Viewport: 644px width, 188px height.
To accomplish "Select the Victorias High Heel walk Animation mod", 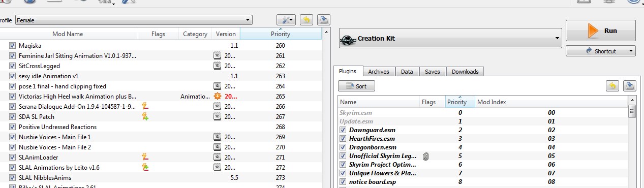I will (x=161, y=97).
